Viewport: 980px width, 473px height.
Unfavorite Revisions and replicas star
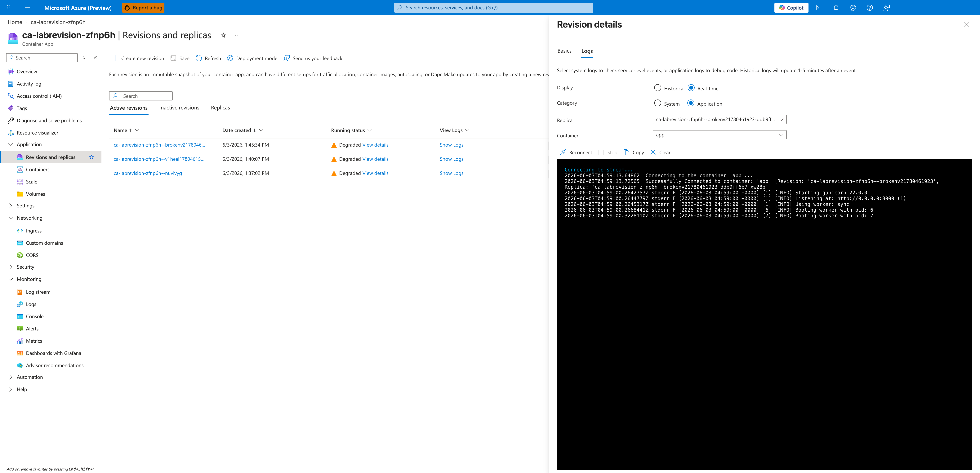click(91, 157)
